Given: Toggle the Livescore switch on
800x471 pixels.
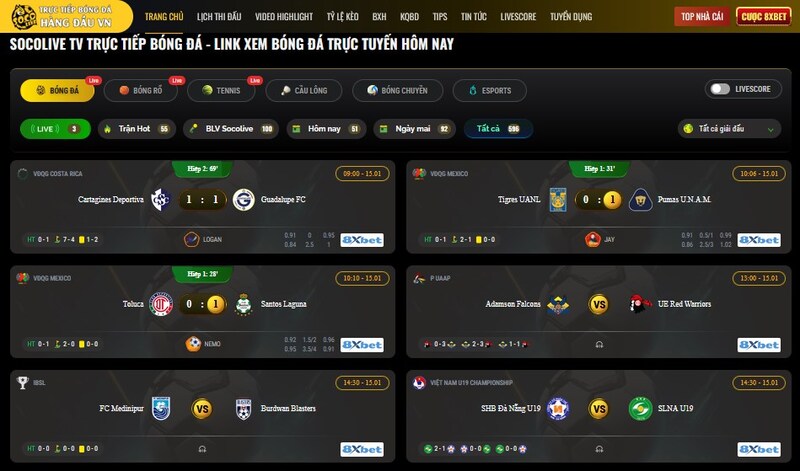Looking at the screenshot, I should pos(720,89).
